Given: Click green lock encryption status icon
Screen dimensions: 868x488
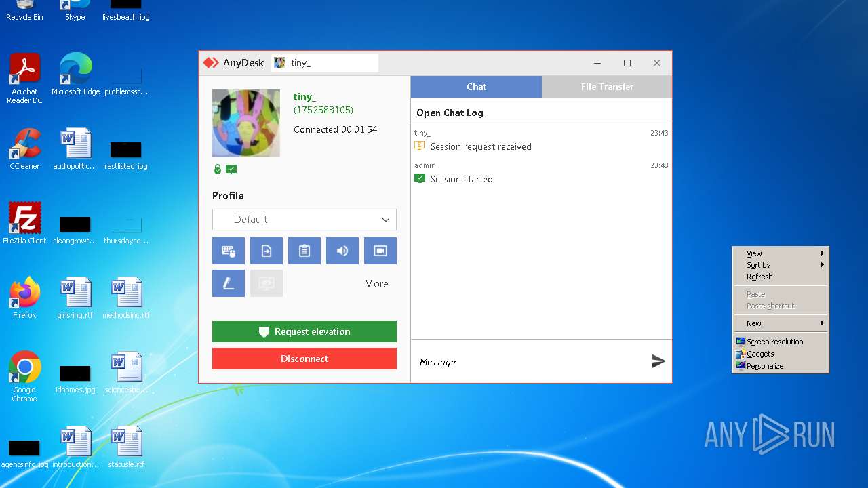Looking at the screenshot, I should pos(218,169).
